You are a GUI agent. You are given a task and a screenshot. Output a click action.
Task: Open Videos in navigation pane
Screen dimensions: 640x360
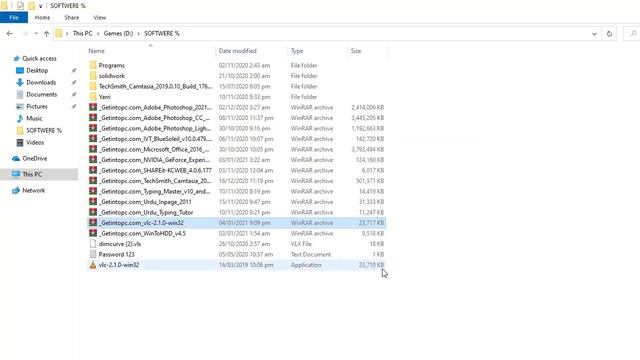pyautogui.click(x=35, y=142)
